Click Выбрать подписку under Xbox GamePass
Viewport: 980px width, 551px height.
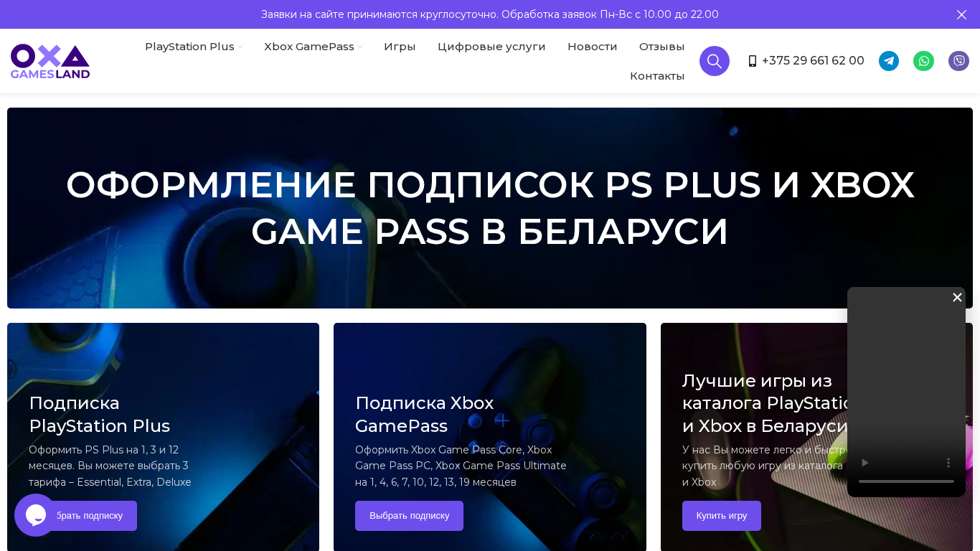409,516
